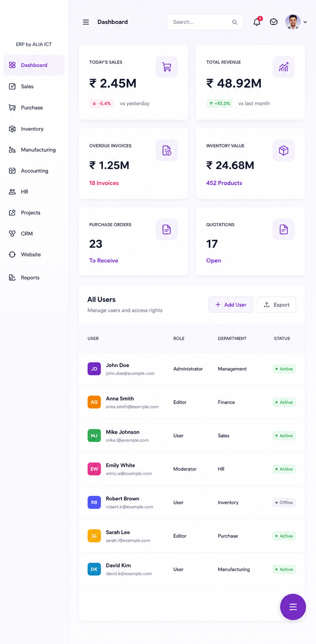
Task: Open the Sales module label
Action: coord(27,86)
